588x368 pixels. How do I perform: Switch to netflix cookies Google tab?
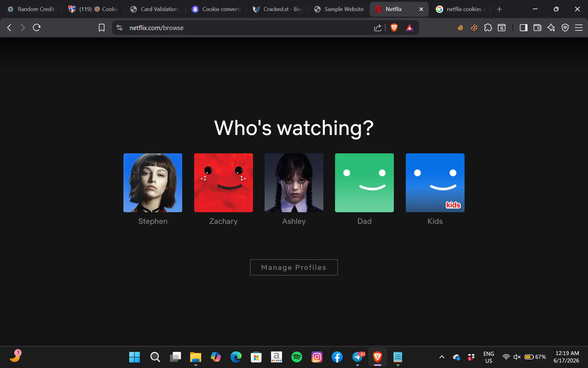tap(461, 9)
